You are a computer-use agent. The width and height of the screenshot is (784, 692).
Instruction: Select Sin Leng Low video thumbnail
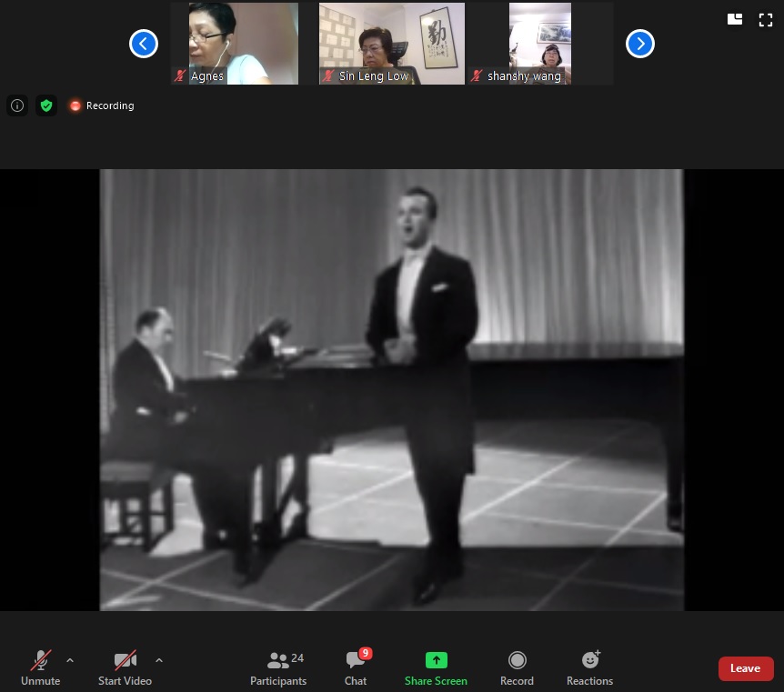coord(391,44)
